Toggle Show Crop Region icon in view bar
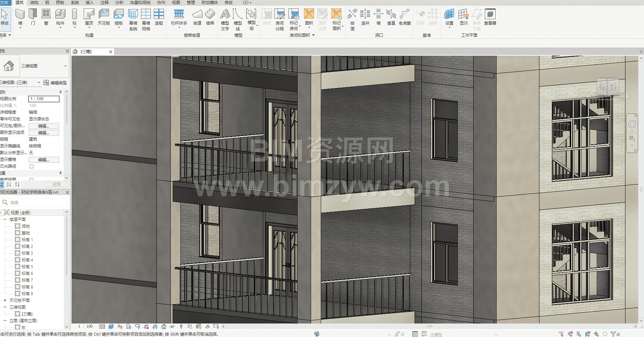This screenshot has height=337, width=644. coord(155,327)
